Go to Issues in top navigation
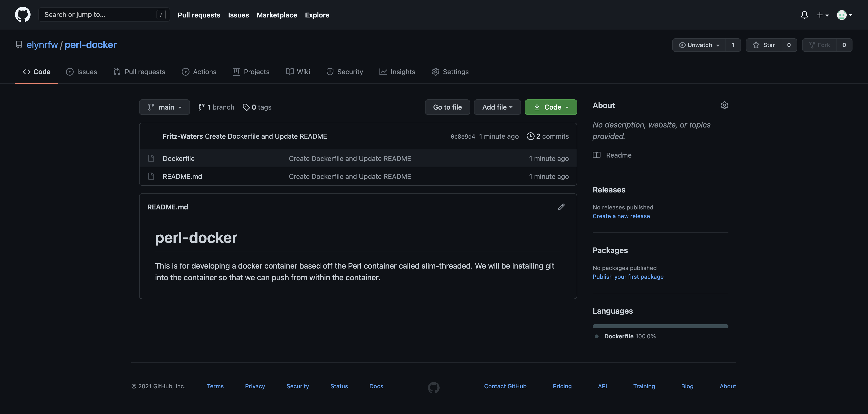This screenshot has width=868, height=414. (238, 15)
